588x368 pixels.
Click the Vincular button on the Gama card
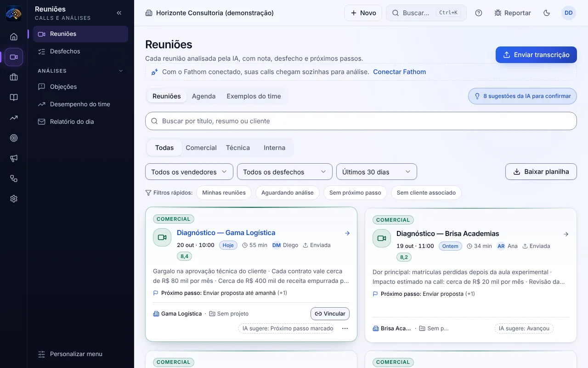click(330, 314)
